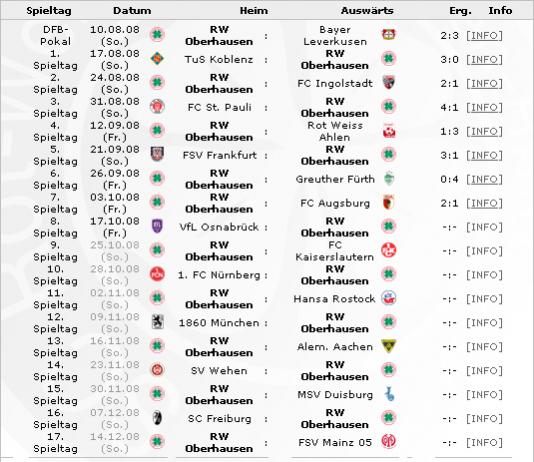Click the Hansa Rostock club logo
The width and height of the screenshot is (534, 462).
(x=389, y=298)
